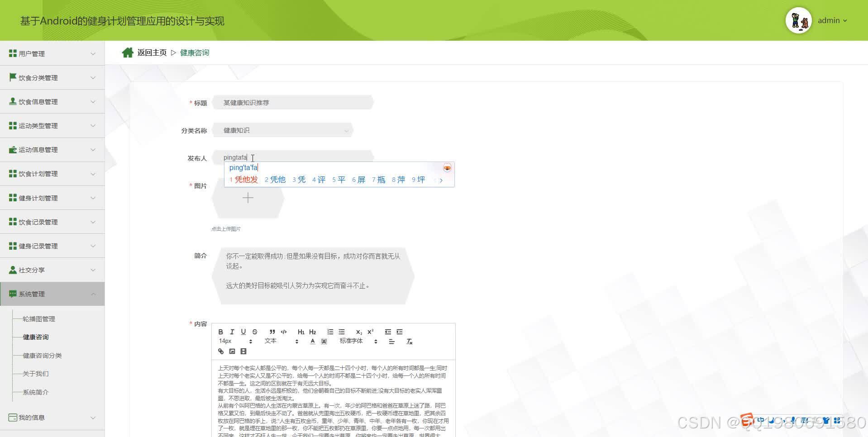868x437 pixels.
Task: Click 返回主页 to go back home
Action: pos(151,52)
